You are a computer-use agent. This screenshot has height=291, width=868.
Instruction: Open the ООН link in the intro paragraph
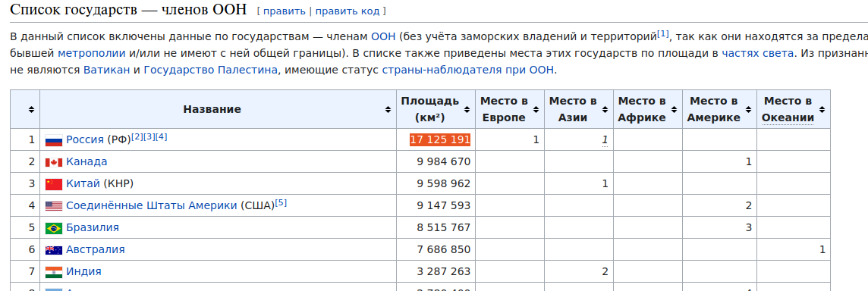383,37
